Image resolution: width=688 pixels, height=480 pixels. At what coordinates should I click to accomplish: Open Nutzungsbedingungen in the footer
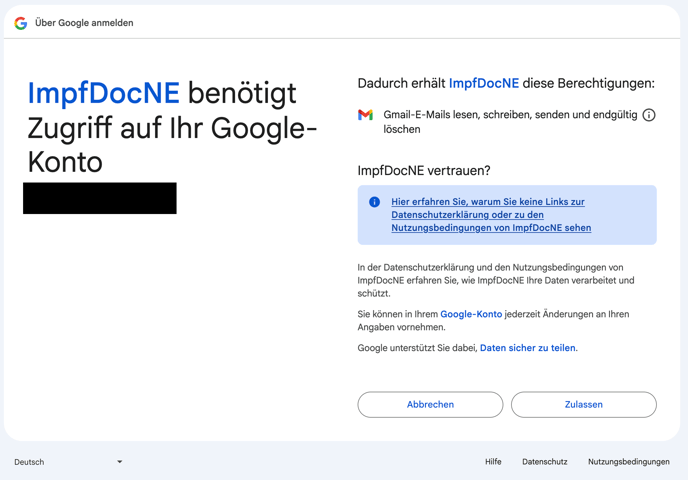[x=628, y=462]
